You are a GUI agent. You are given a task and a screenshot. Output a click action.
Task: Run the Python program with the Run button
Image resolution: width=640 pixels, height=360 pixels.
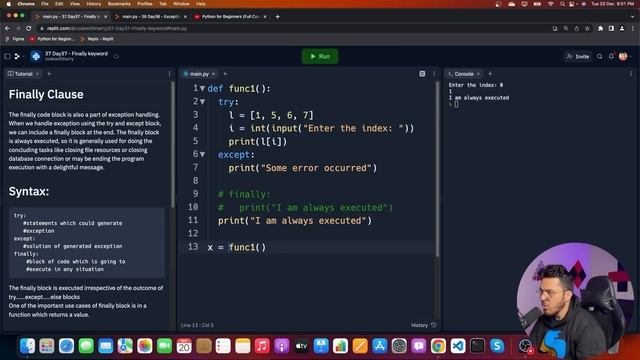(320, 56)
